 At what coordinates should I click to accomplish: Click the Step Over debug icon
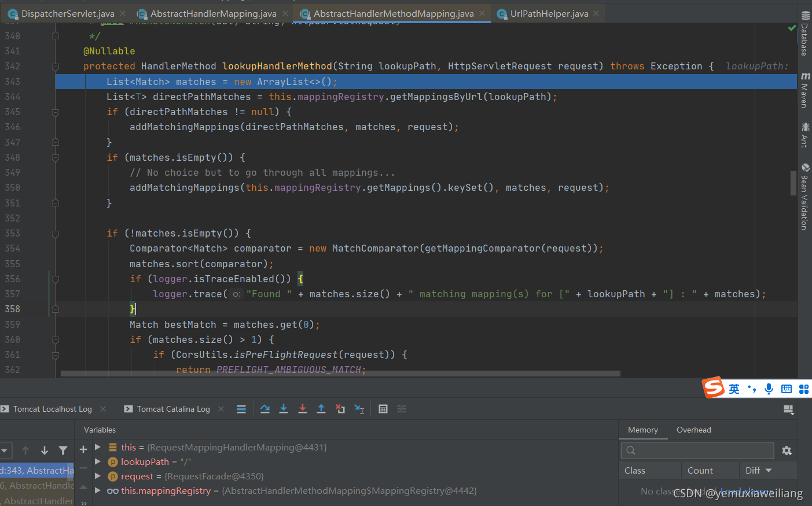(265, 409)
